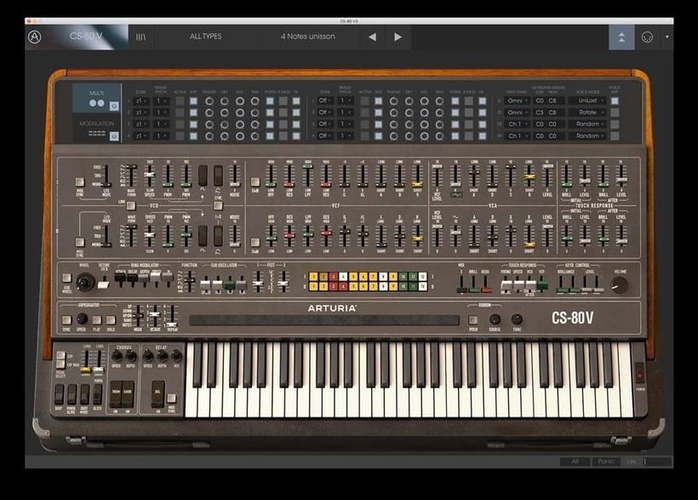This screenshot has height=500, width=698.
Task: Click the arpeggiator Speed knob
Action: [x=82, y=319]
